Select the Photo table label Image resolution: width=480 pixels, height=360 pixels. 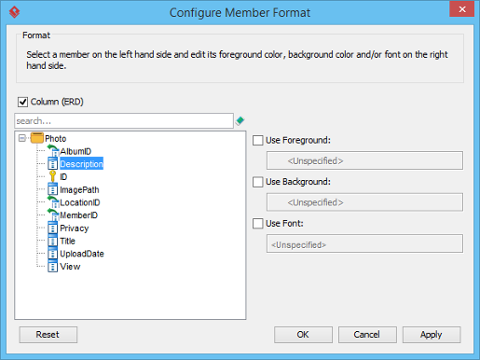point(56,138)
